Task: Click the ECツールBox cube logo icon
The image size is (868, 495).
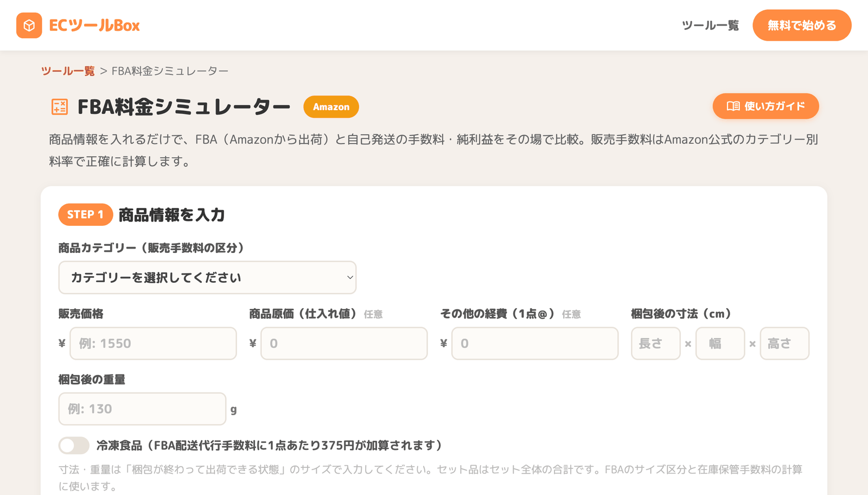Action: pyautogui.click(x=29, y=26)
